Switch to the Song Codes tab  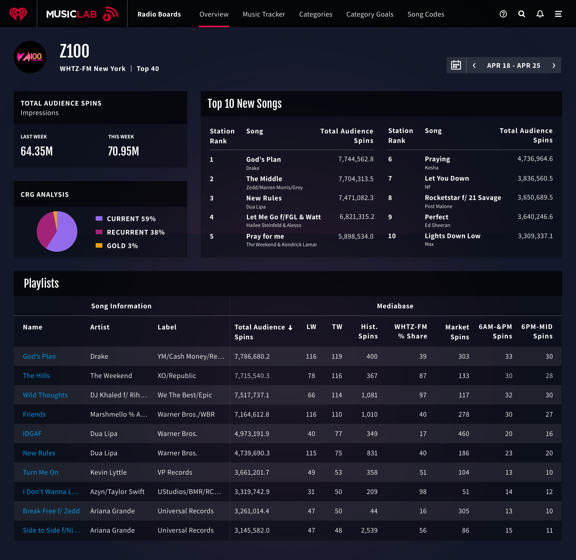tap(425, 14)
